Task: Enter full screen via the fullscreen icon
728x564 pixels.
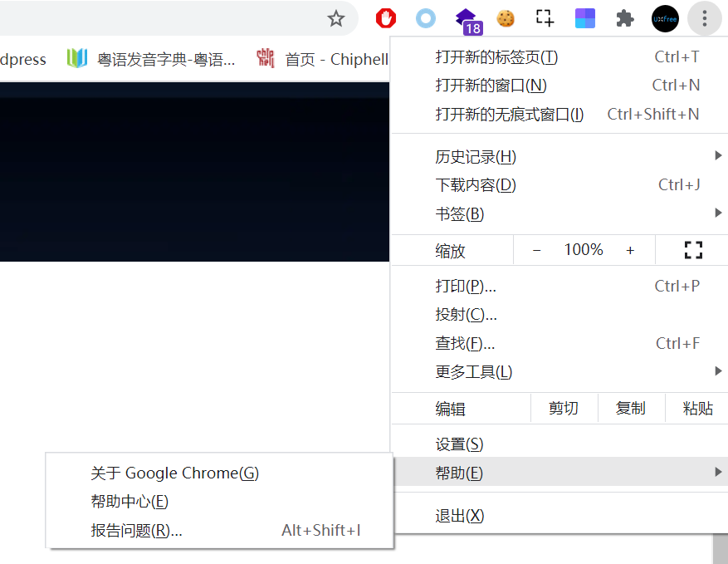Action: point(693,248)
